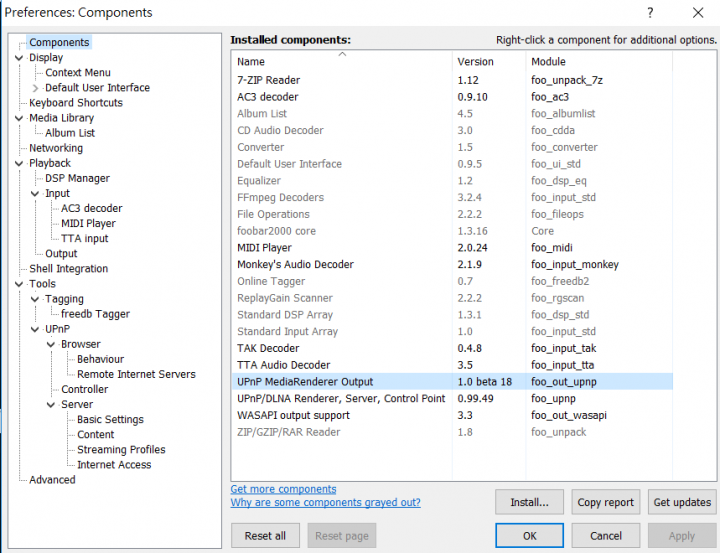Image resolution: width=720 pixels, height=553 pixels.
Task: Open Content under Server
Action: click(x=96, y=435)
